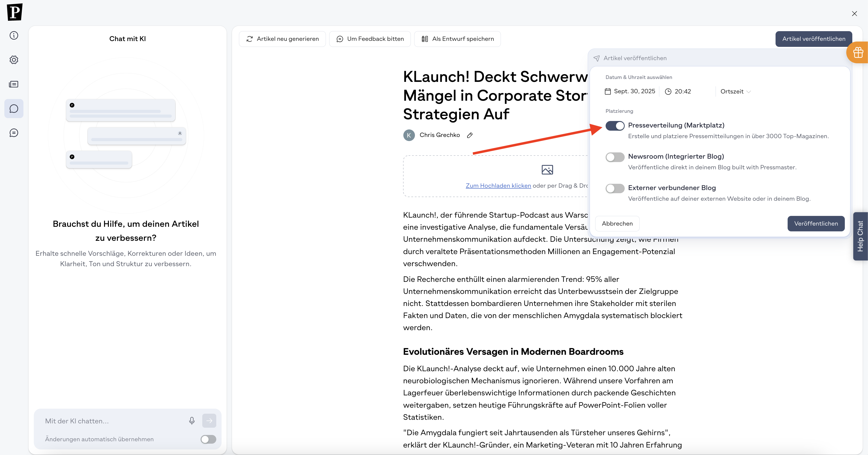Click the Veröffentlichen confirm button
Image resolution: width=868 pixels, height=455 pixels.
click(816, 223)
